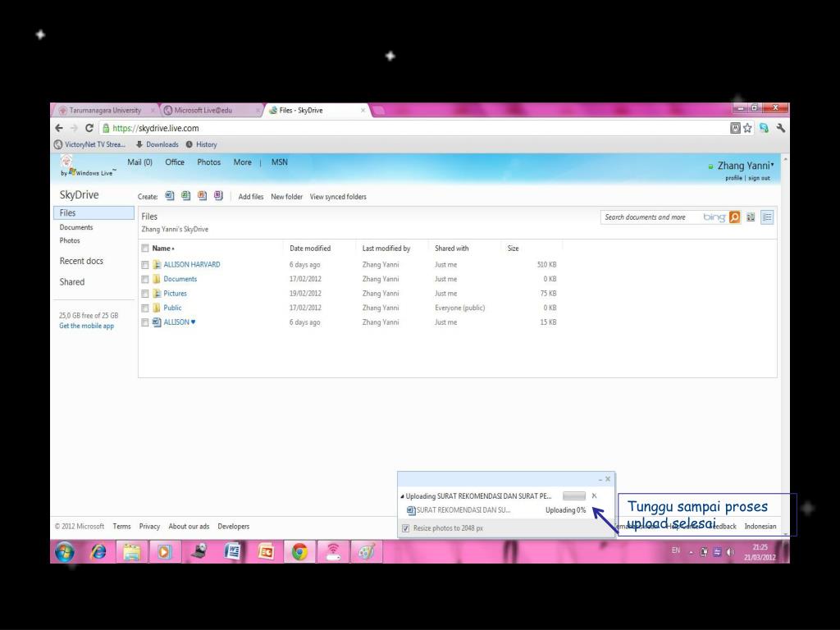Minimize the upload progress panel
The image size is (840, 630).
pos(600,479)
